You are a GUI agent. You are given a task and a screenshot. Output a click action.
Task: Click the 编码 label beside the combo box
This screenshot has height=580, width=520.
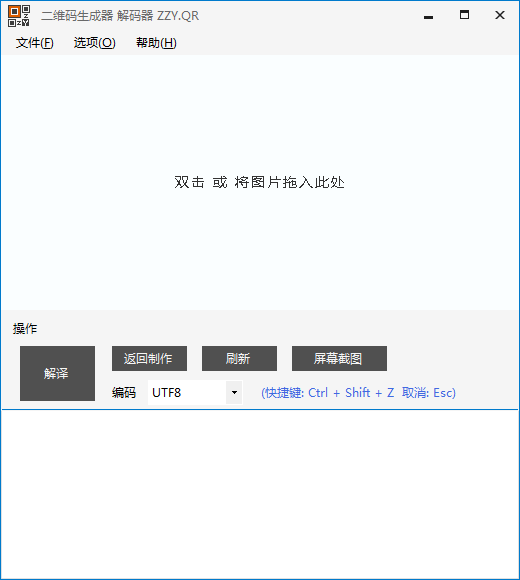(124, 392)
